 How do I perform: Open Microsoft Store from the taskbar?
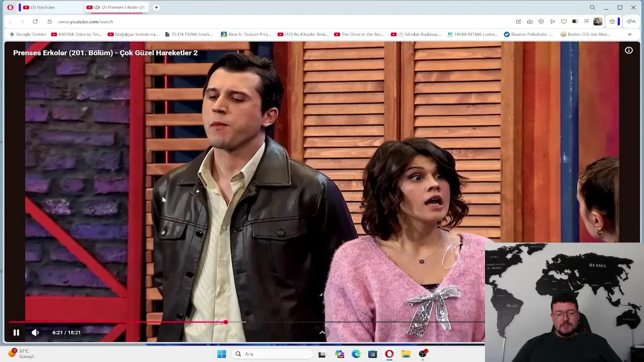tap(372, 354)
